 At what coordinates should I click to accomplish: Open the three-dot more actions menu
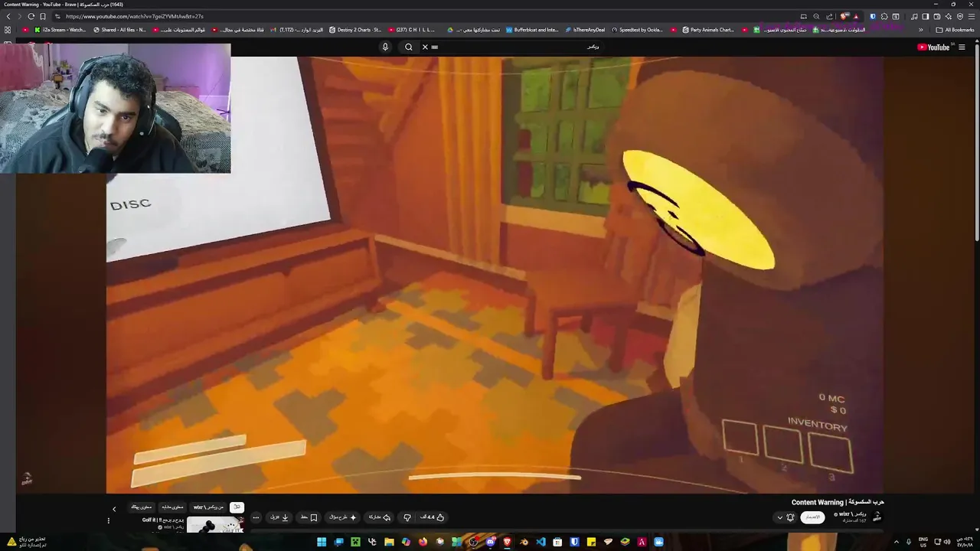point(256,517)
